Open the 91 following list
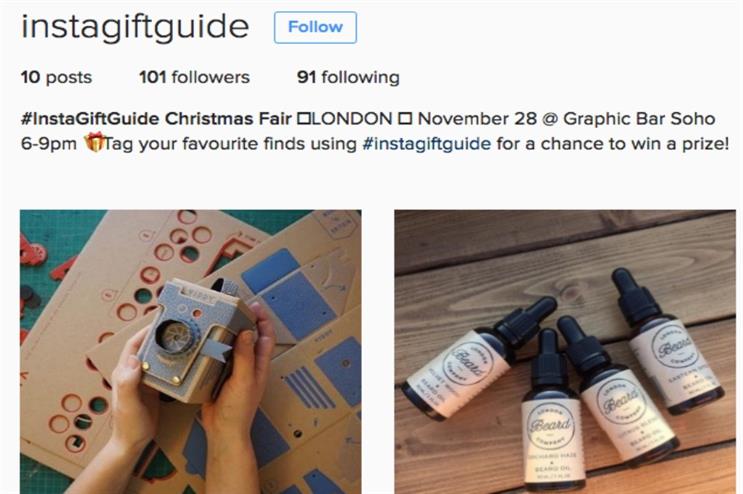The width and height of the screenshot is (743, 494). click(348, 77)
